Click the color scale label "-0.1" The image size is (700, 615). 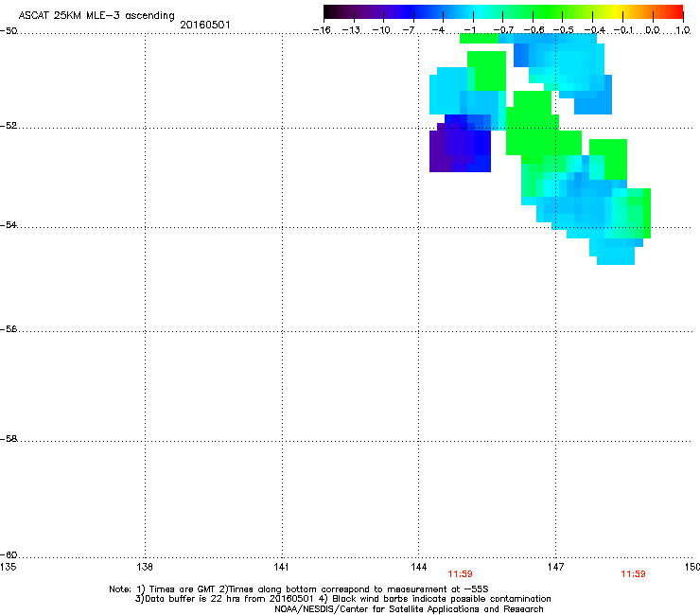click(623, 30)
